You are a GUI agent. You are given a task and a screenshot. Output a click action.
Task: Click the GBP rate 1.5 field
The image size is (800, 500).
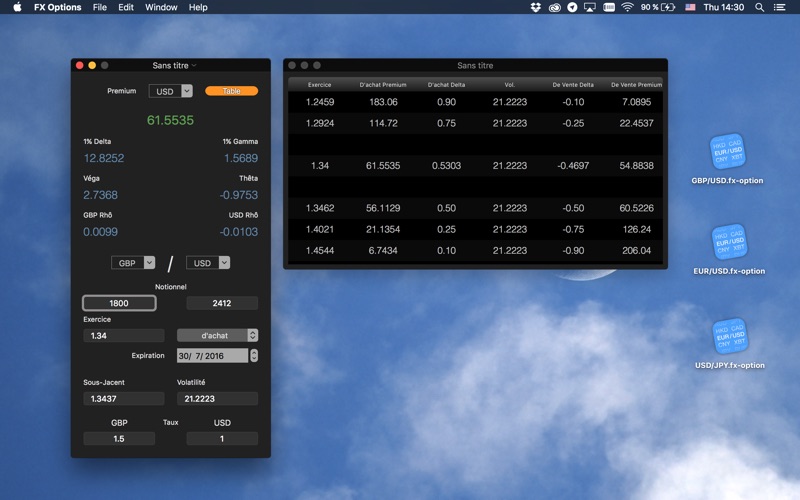[x=119, y=439]
